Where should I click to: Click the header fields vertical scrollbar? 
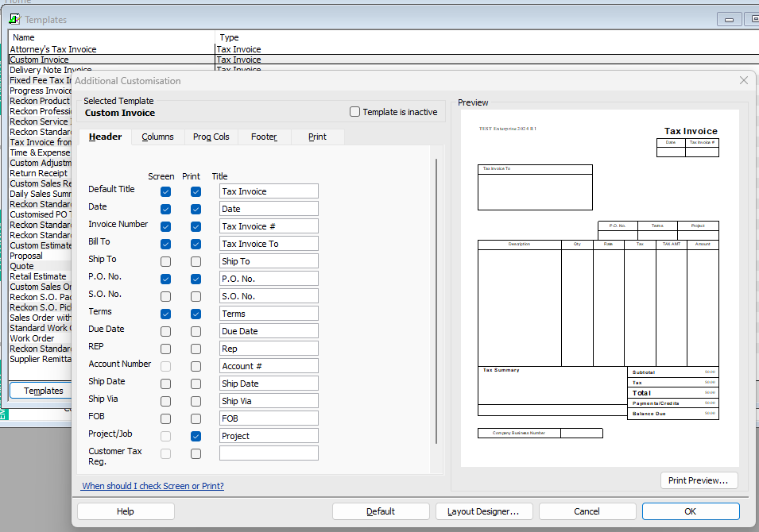pyautogui.click(x=436, y=301)
